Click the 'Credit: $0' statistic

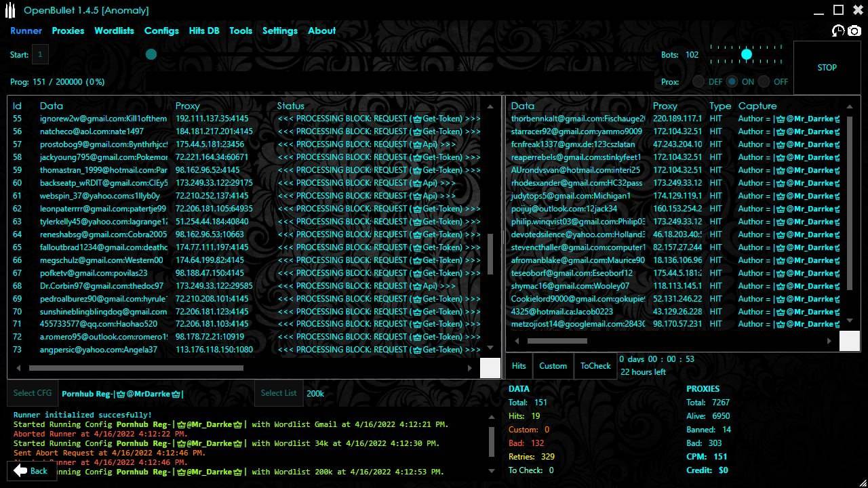(x=707, y=470)
